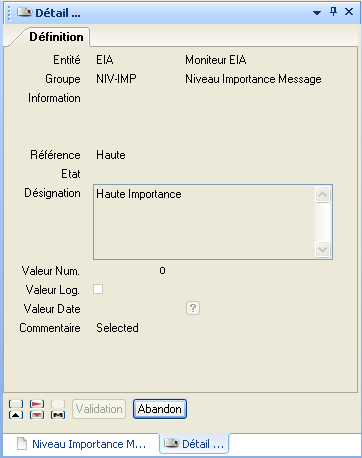Open the Valeur Date question-mark picker
This screenshot has width=362, height=458.
pyautogui.click(x=193, y=308)
